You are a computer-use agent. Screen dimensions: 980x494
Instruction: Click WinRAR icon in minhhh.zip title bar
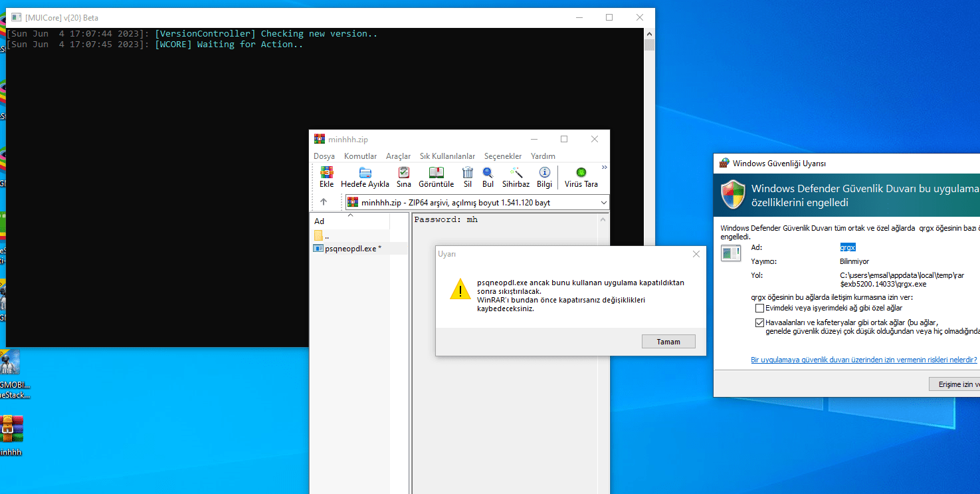pos(320,140)
